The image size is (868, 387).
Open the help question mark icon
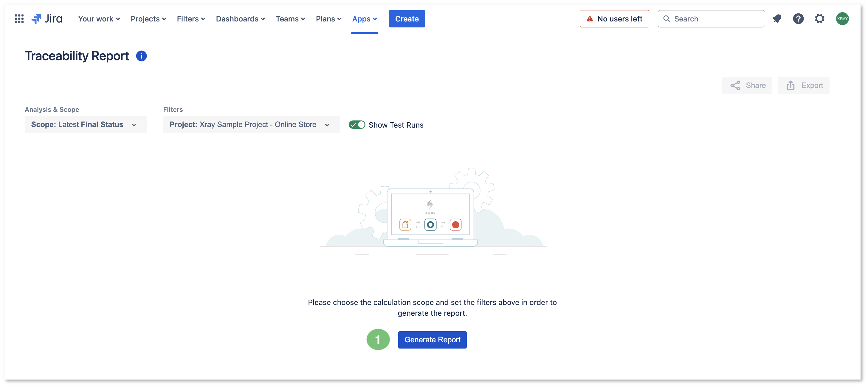pyautogui.click(x=798, y=19)
